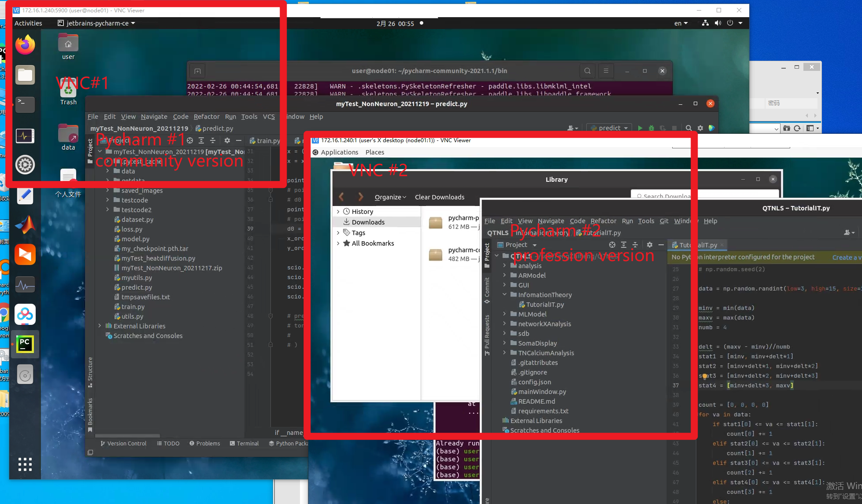The height and width of the screenshot is (504, 862).
Task: Click the green Debug bug icon
Action: (x=651, y=128)
